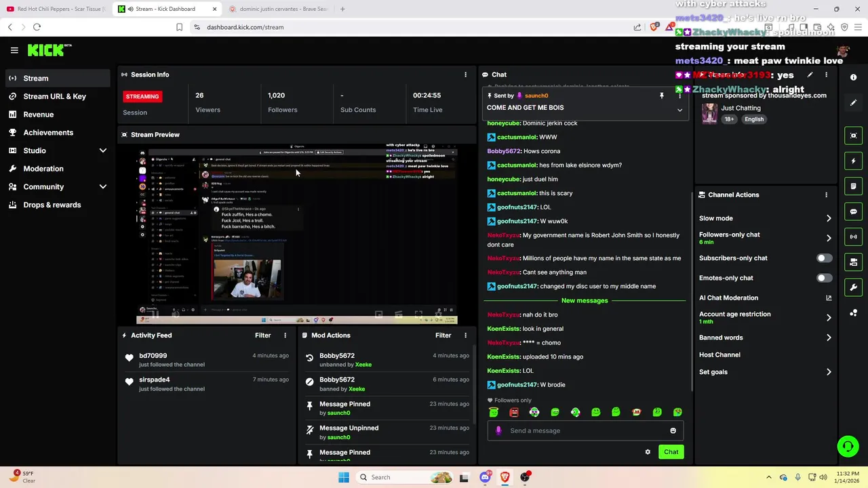
Task: Open chat settings gear icon
Action: click(648, 452)
